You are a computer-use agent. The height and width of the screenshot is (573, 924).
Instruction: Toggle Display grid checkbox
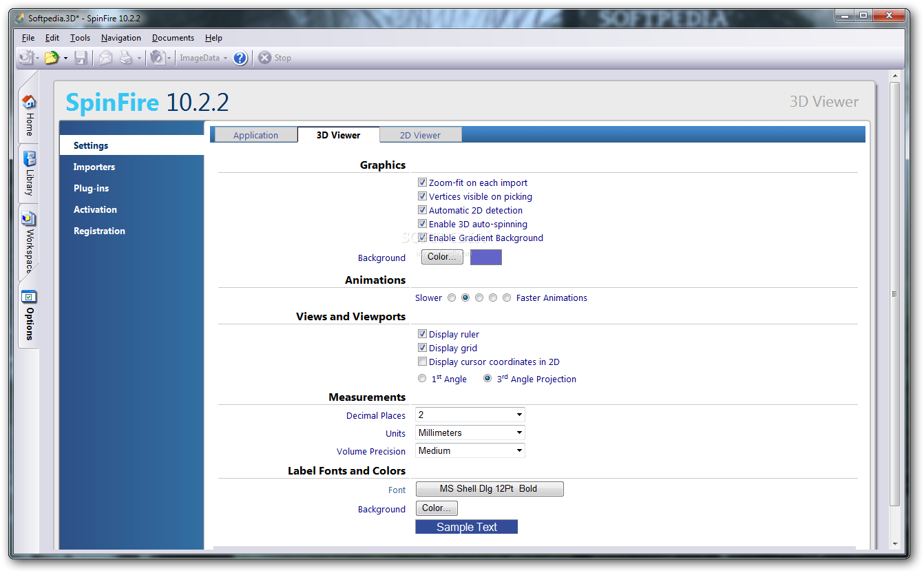tap(423, 348)
